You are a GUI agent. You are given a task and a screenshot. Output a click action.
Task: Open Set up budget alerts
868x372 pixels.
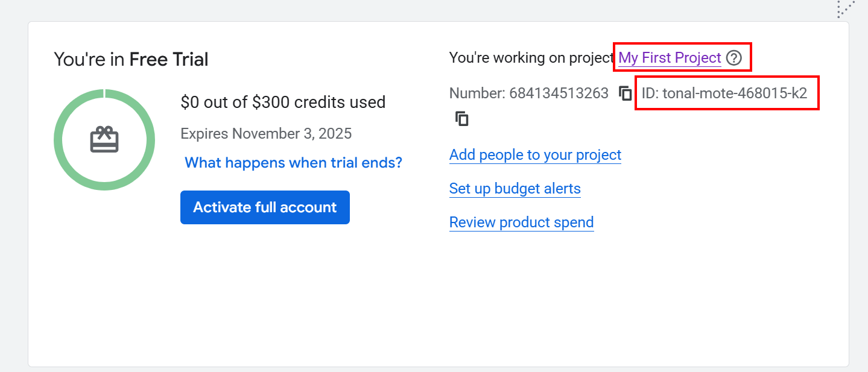515,188
